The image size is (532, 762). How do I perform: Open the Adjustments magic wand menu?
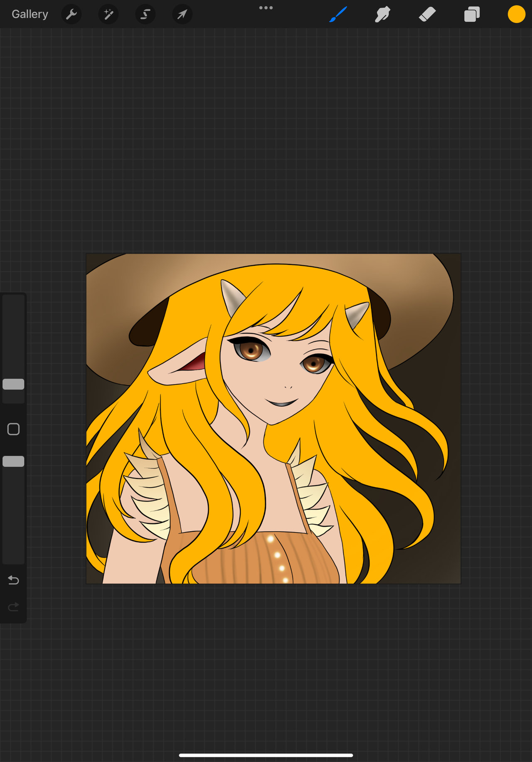pos(108,14)
